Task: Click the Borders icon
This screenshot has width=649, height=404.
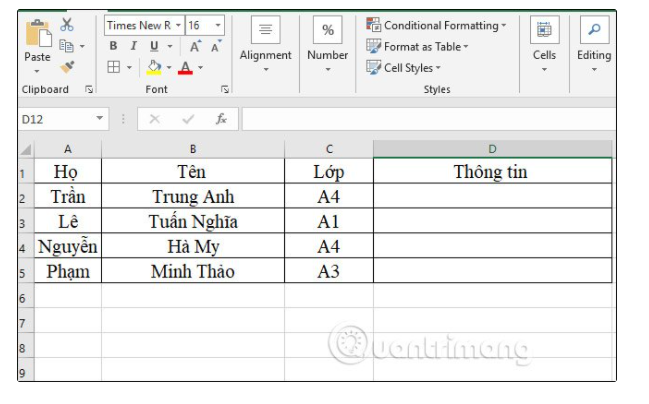Action: [113, 67]
